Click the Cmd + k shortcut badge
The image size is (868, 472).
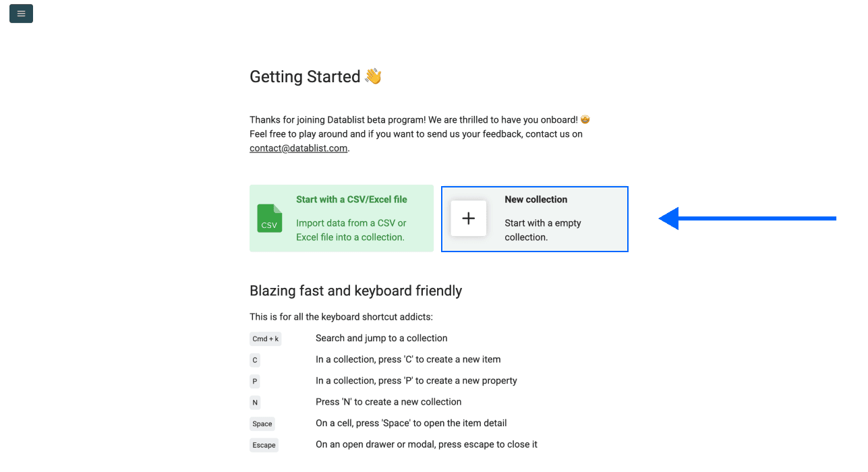265,338
